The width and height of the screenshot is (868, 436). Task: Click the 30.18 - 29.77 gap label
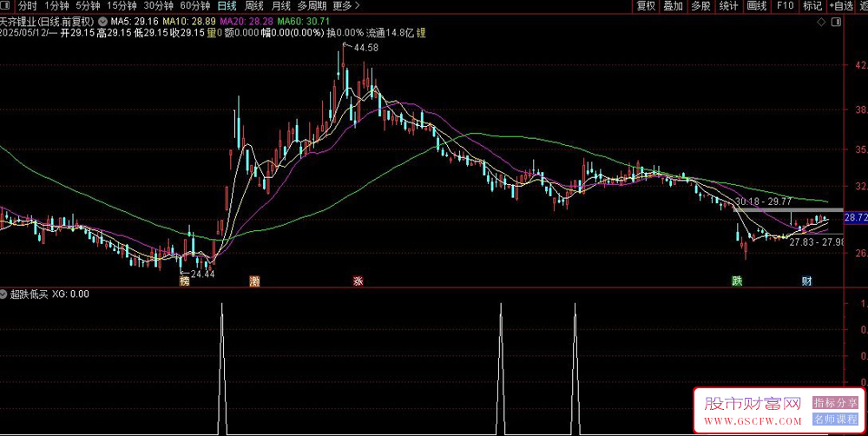click(763, 201)
